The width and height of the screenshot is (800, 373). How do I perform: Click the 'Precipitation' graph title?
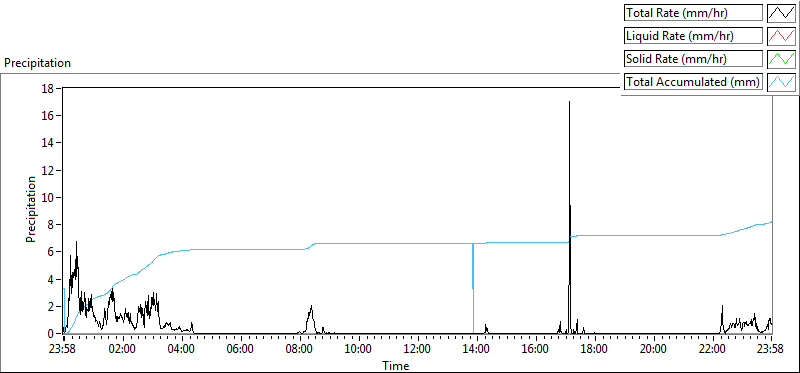click(x=37, y=63)
